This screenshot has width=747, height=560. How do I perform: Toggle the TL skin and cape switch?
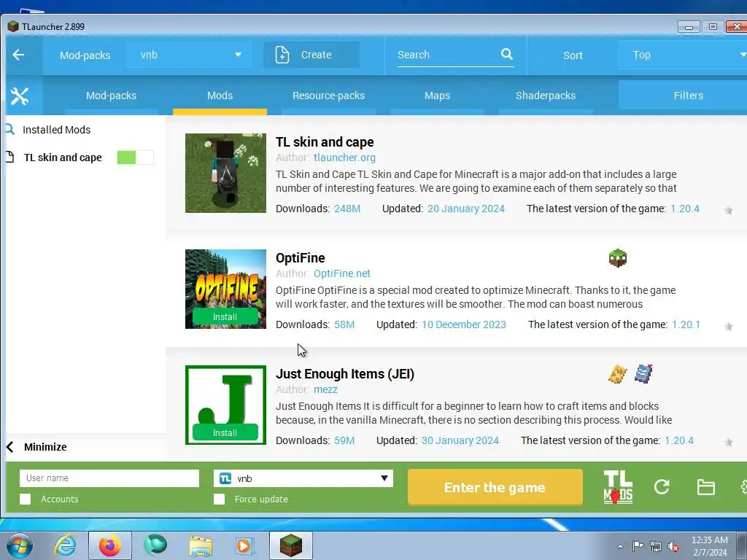135,157
